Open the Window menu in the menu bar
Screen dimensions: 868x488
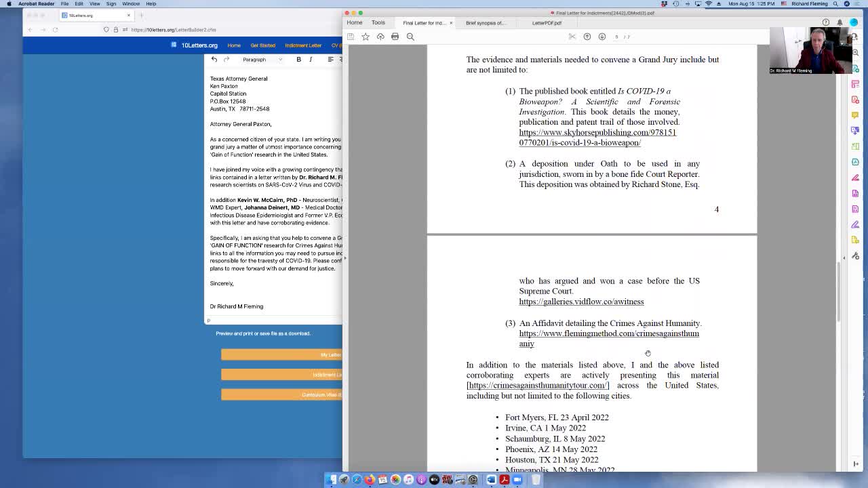[x=131, y=4]
